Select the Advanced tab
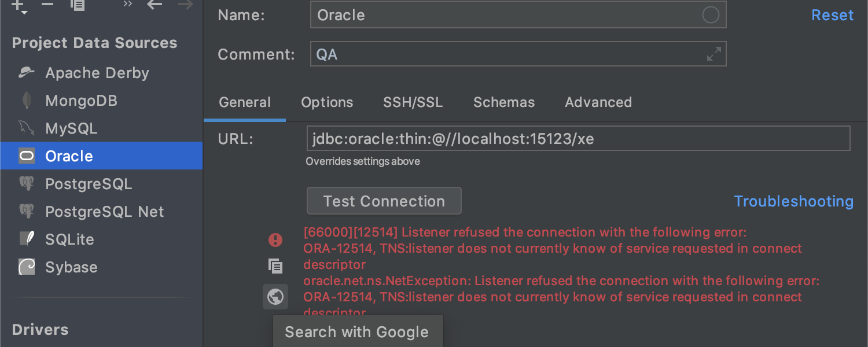 598,102
